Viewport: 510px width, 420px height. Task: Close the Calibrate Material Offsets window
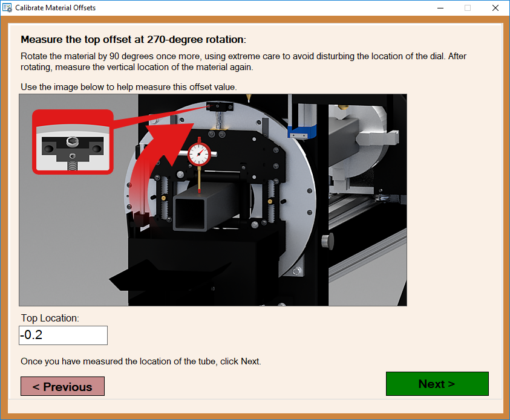coord(495,8)
